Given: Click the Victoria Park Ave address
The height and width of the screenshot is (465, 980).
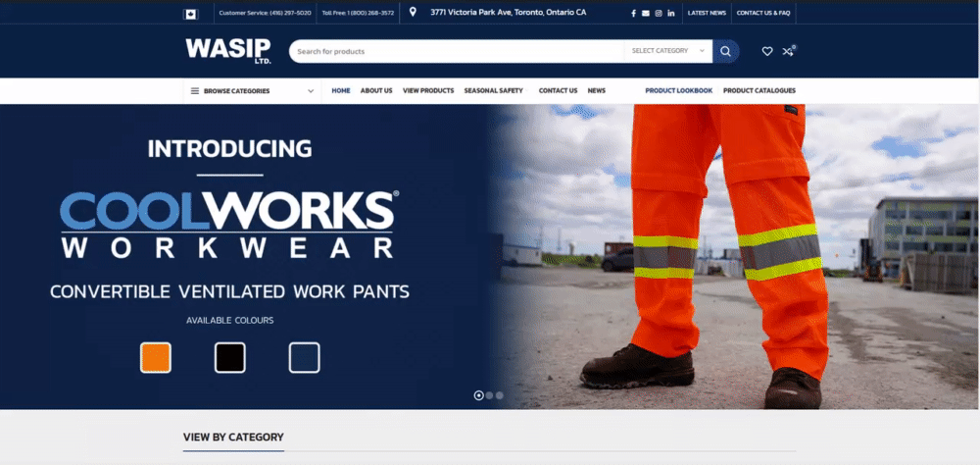Looking at the screenshot, I should [x=508, y=13].
